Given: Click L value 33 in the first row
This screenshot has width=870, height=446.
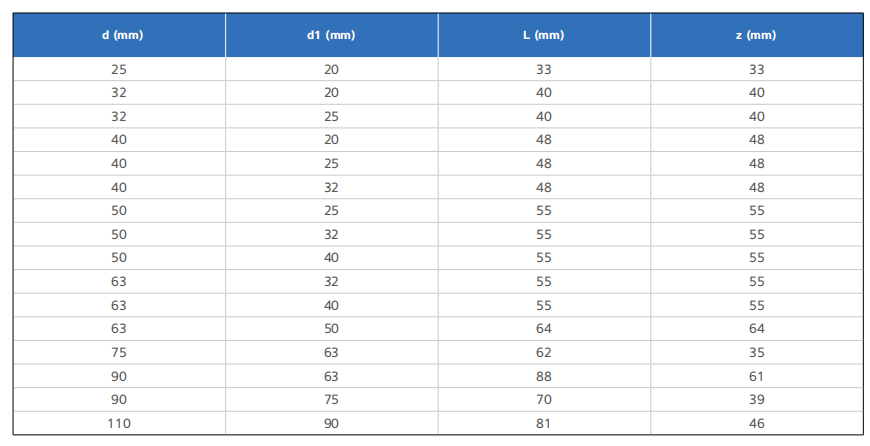Looking at the screenshot, I should pyautogui.click(x=544, y=69).
